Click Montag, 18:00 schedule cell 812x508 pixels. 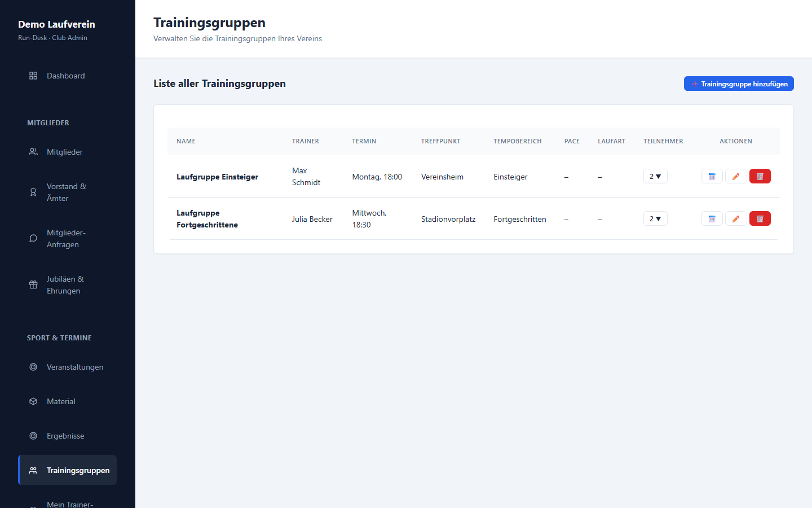pos(377,177)
